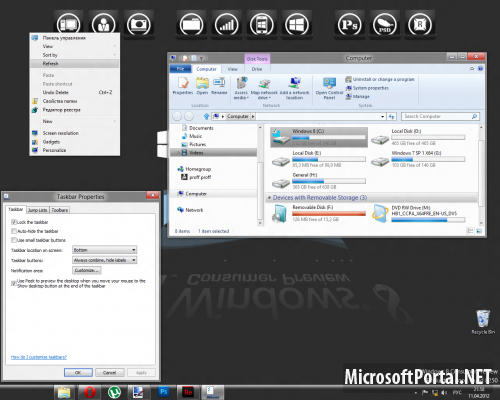Click Open Control Panel ribbon icon
Viewport: 500px width, 400px height.
click(x=329, y=89)
